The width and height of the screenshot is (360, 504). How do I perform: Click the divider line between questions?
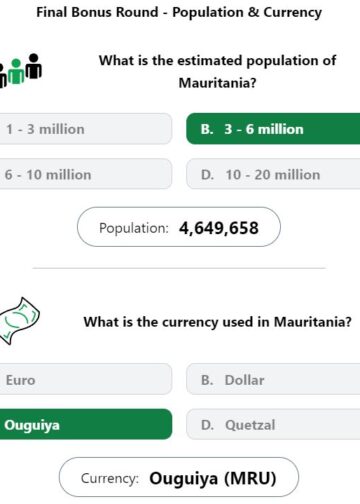(179, 268)
